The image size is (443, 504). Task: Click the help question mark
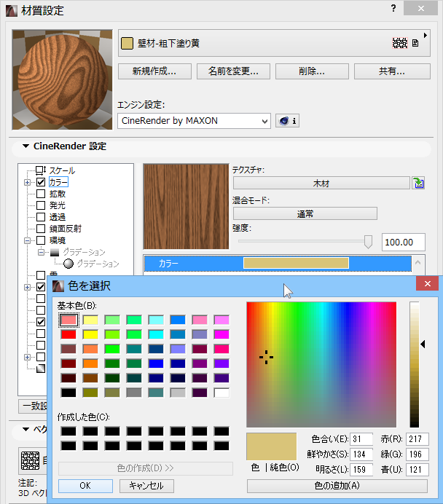tap(393, 8)
